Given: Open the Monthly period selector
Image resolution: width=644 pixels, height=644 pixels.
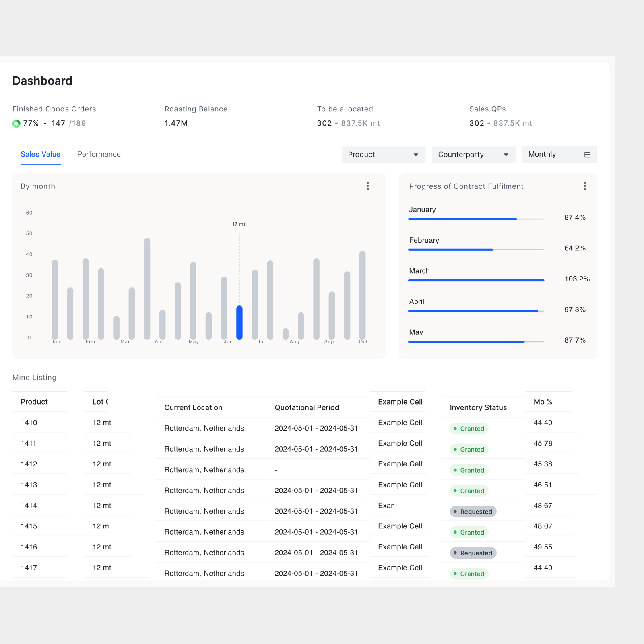Looking at the screenshot, I should pos(559,154).
